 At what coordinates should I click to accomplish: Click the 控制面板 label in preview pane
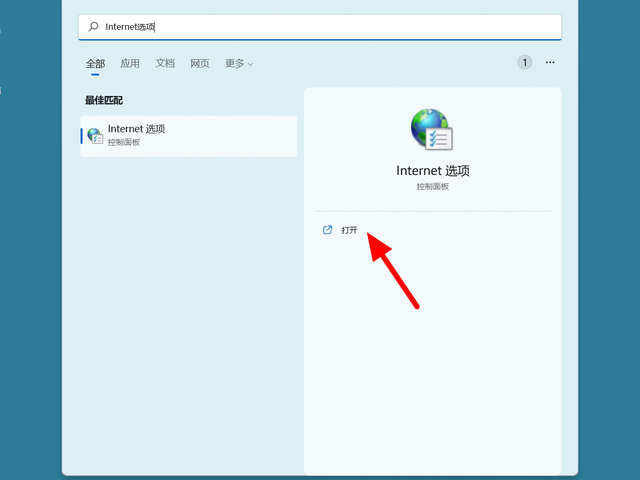433,187
